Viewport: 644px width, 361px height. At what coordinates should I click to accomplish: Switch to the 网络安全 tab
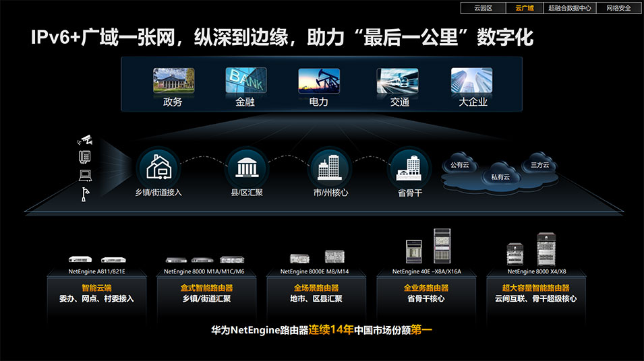point(618,8)
